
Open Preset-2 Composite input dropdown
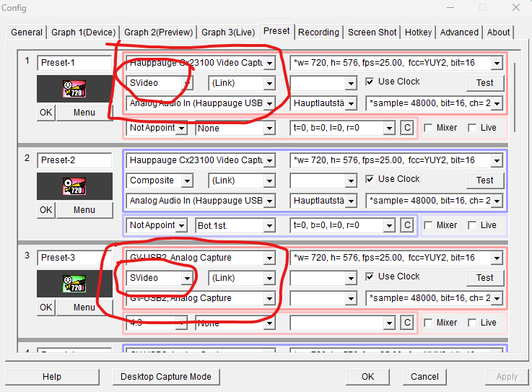pos(187,180)
